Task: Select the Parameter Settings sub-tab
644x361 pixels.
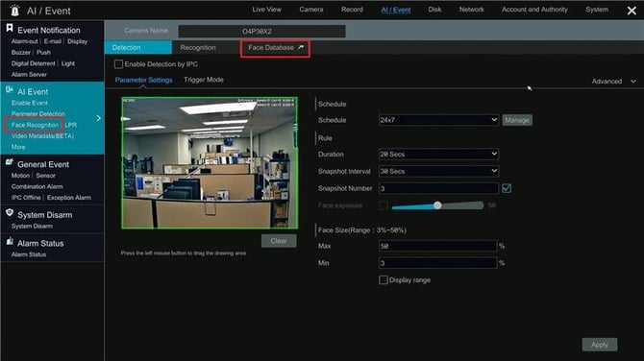Action: [144, 80]
